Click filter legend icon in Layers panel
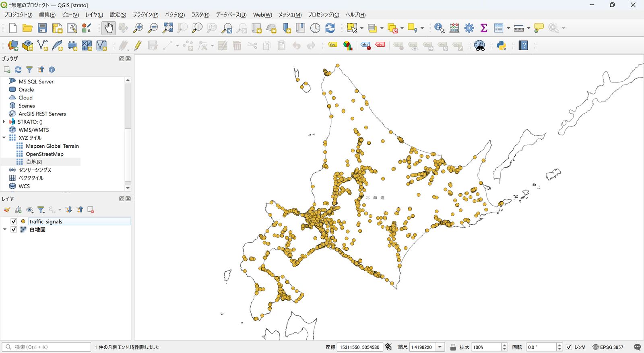 (41, 210)
